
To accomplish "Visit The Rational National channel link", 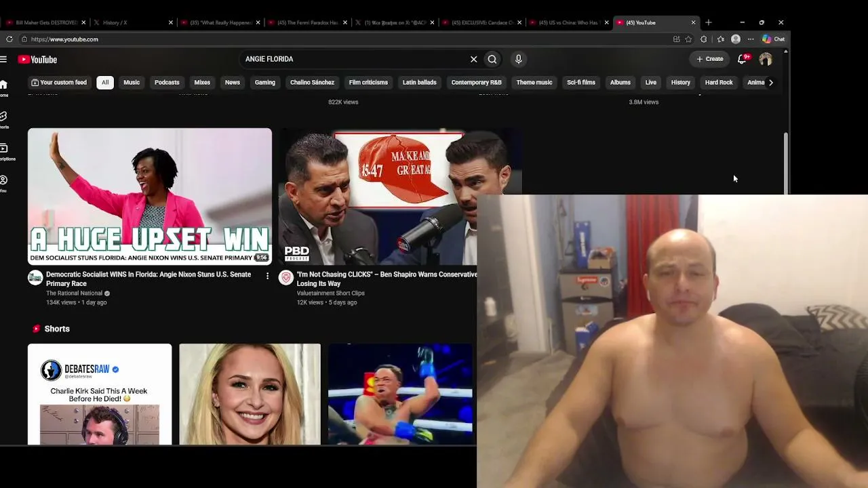I will (x=74, y=293).
